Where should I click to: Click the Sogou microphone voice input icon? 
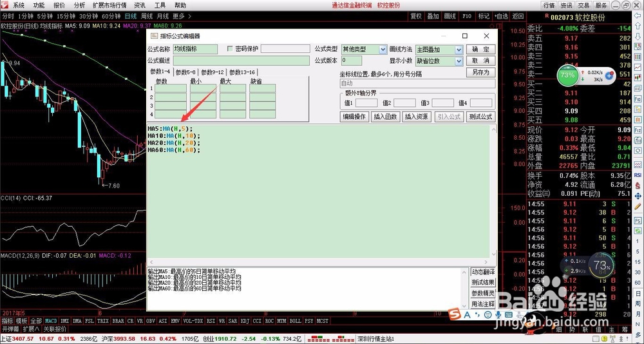(x=498, y=315)
